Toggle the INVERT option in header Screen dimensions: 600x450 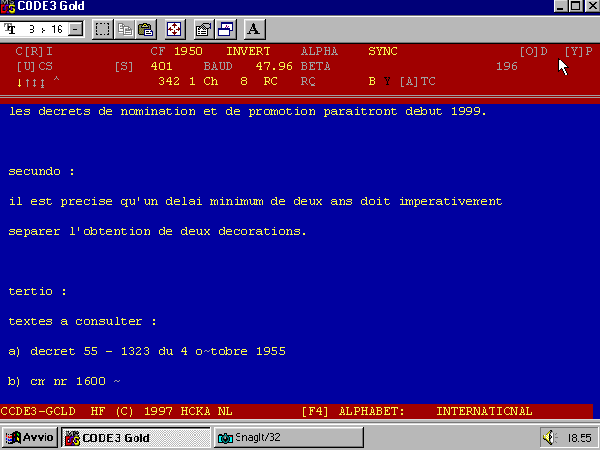click(x=249, y=50)
